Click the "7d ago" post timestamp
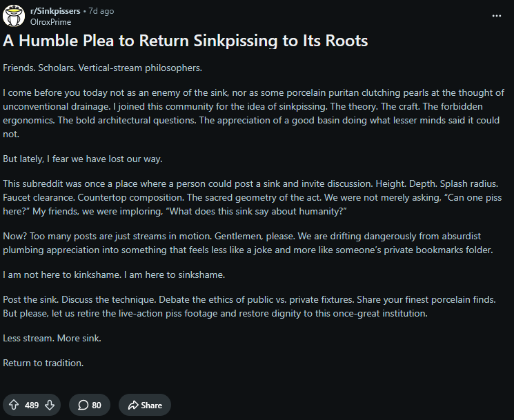 pos(101,12)
